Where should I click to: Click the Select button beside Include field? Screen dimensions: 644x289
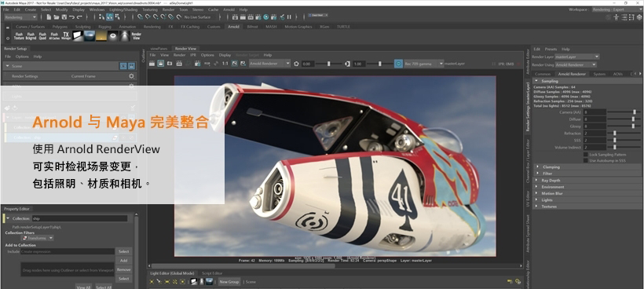point(123,251)
